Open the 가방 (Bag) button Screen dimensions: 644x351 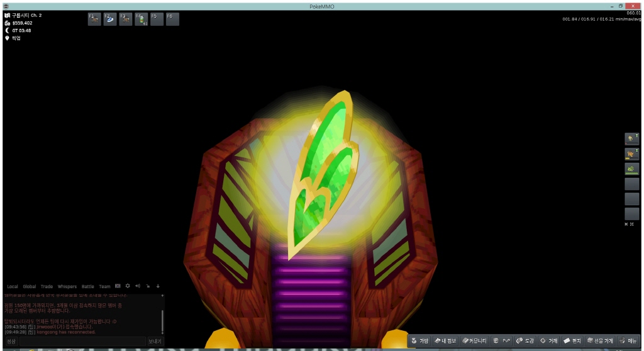click(420, 340)
